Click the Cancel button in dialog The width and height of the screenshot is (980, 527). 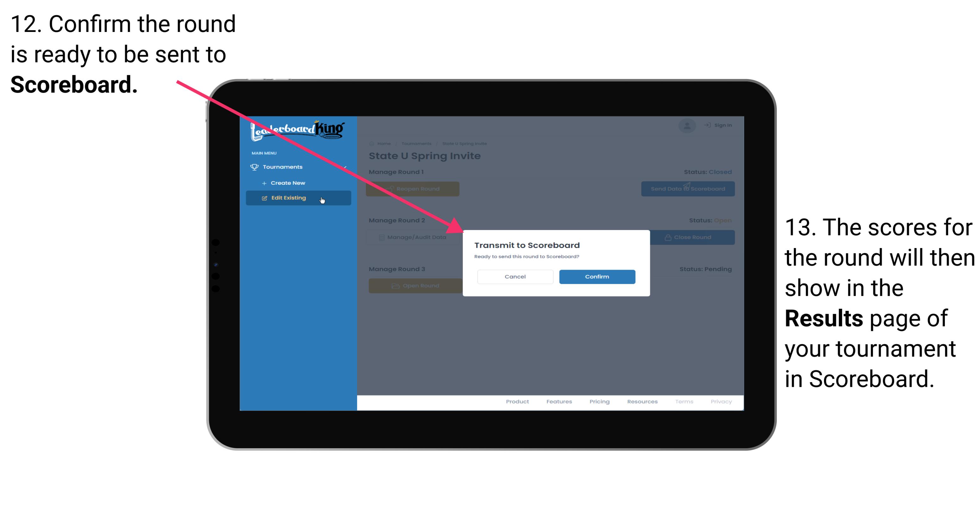[x=515, y=276]
